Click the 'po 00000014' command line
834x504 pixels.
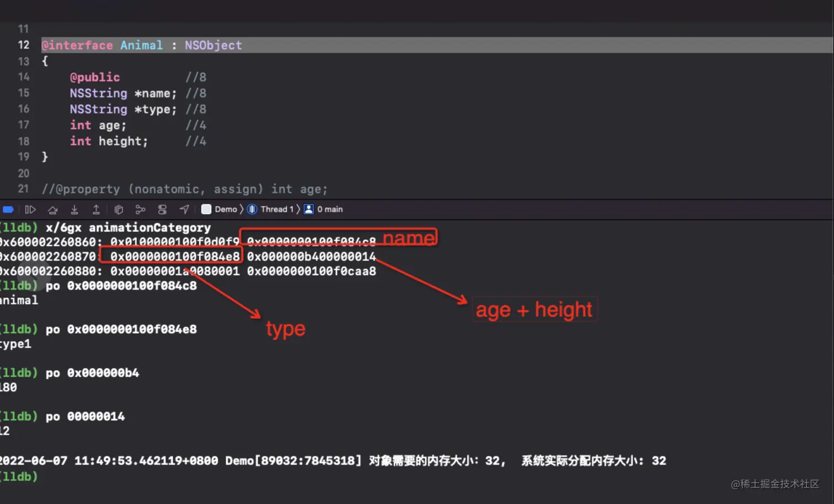85,416
